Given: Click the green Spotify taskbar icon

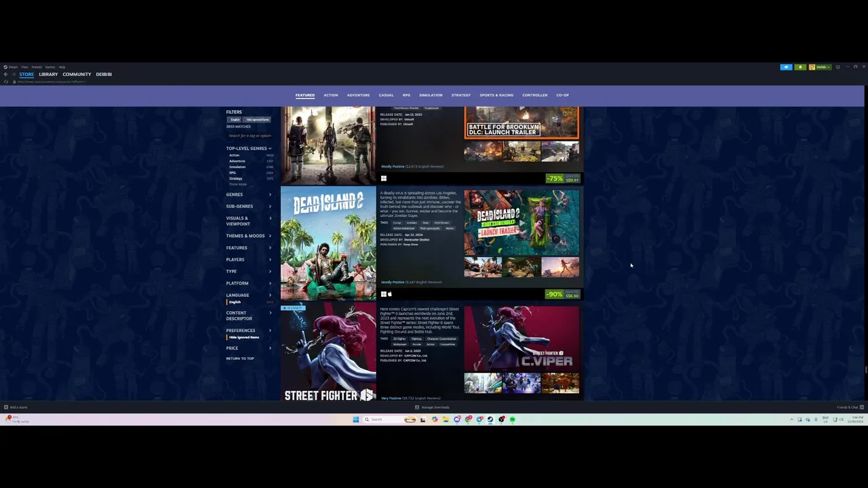Looking at the screenshot, I should 513,420.
